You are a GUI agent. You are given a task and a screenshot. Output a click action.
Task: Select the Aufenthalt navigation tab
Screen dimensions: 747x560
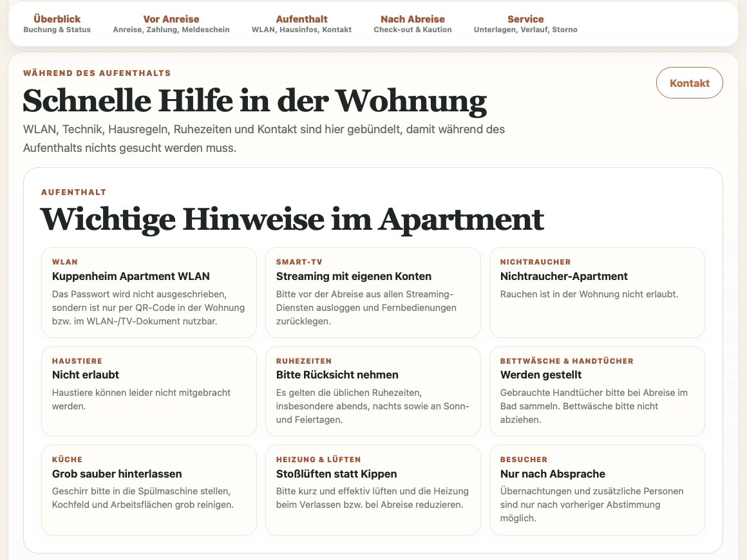pos(301,24)
